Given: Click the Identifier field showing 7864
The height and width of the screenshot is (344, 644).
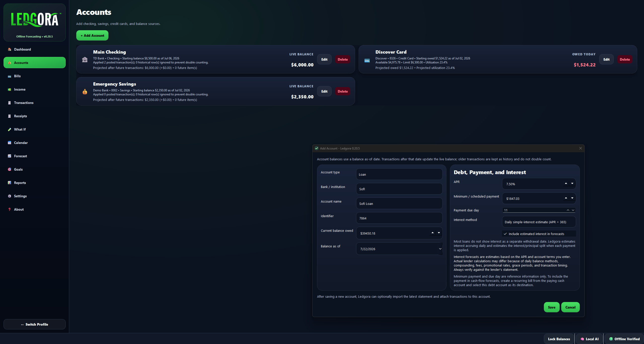Looking at the screenshot, I should coord(399,218).
